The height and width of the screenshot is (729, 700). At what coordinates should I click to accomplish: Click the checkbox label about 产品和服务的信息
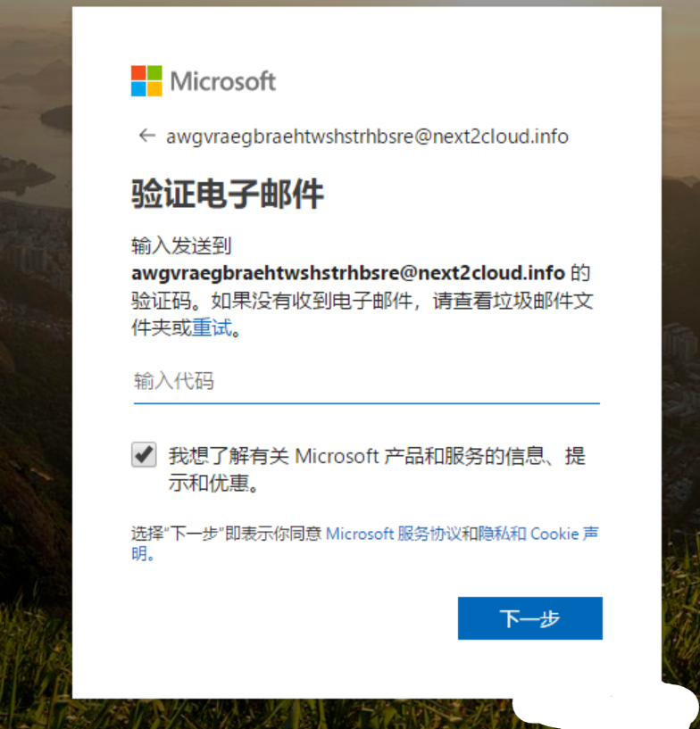(377, 469)
